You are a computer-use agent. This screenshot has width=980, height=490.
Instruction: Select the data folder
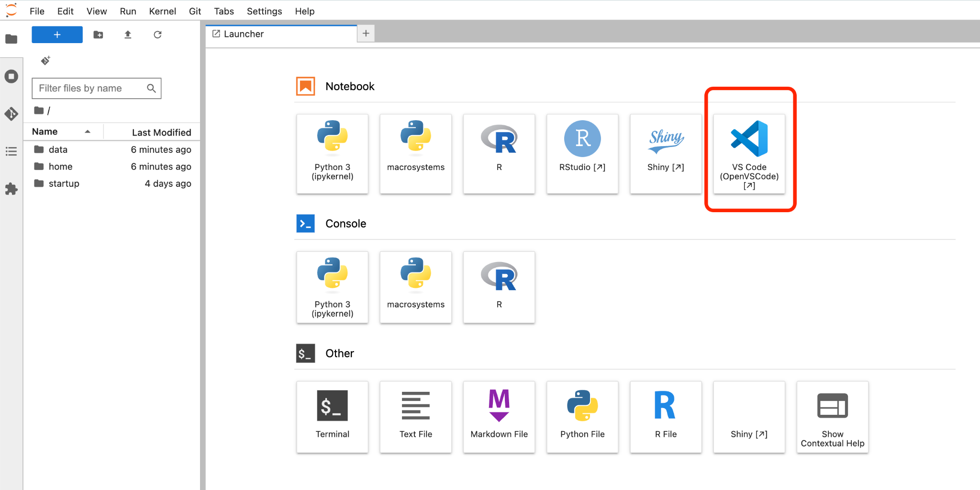(112, 149)
